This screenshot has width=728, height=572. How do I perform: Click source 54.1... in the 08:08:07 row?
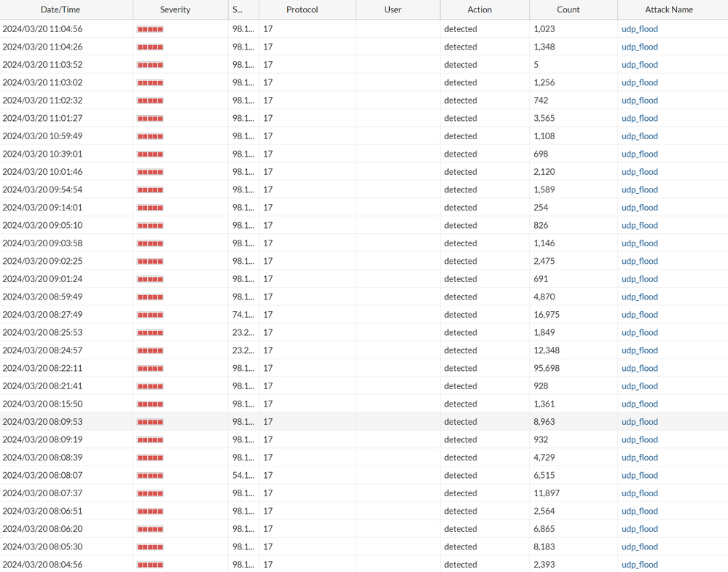pyautogui.click(x=243, y=475)
